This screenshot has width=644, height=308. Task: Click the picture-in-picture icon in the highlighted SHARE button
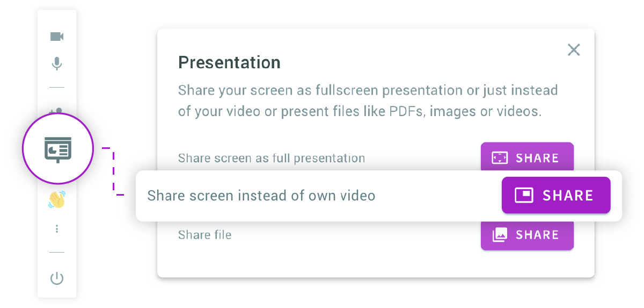(x=524, y=195)
